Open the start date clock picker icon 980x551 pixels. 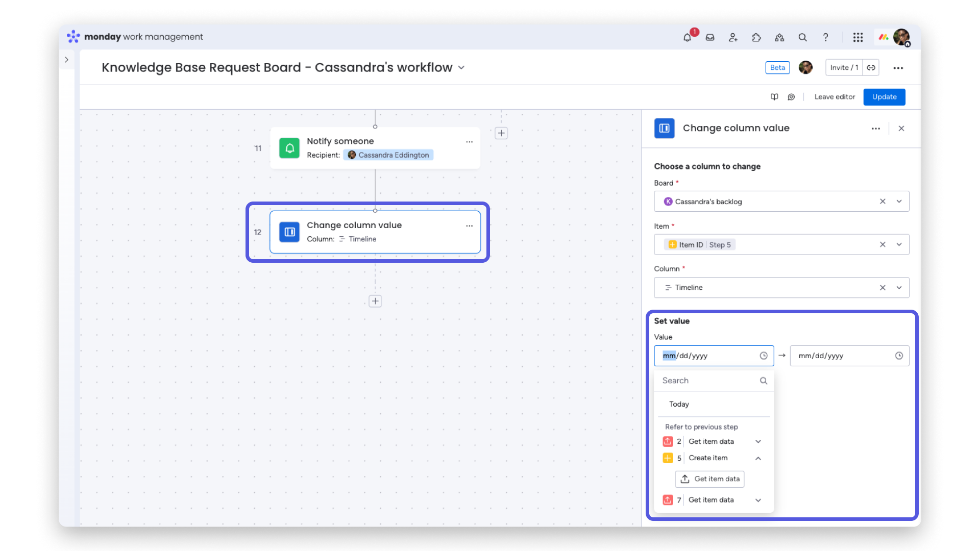click(764, 356)
